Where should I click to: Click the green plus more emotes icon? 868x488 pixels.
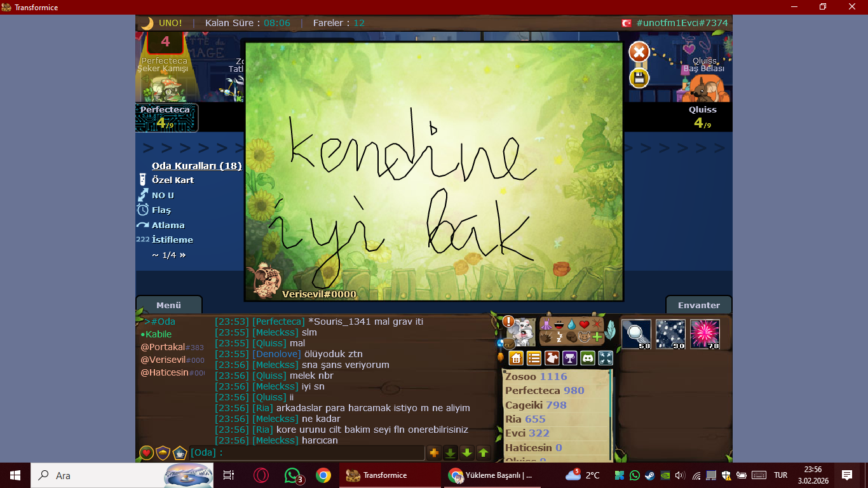click(597, 337)
